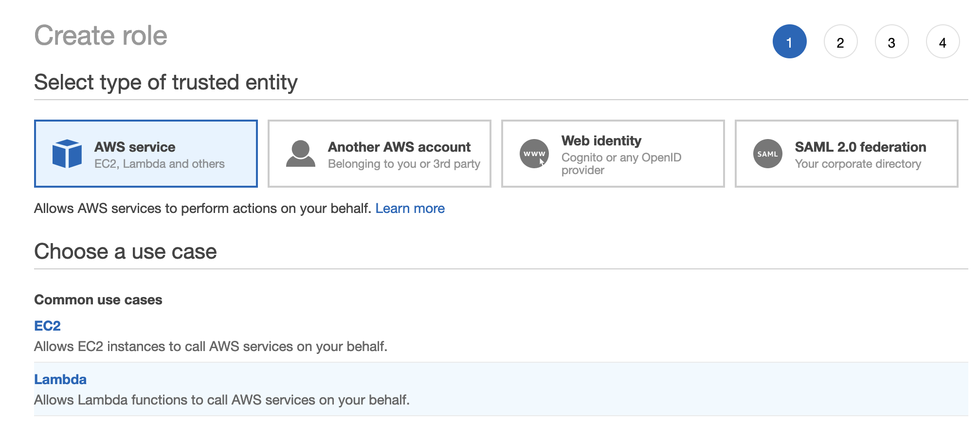Screen dimensions: 980x423
Task: Jump to step 2 circle
Action: click(840, 42)
